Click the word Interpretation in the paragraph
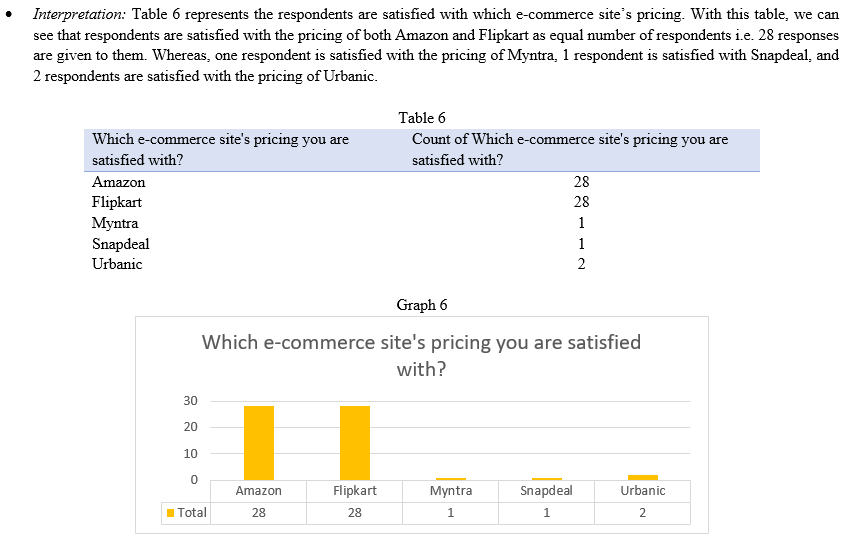Viewport: 860px width, 542px height. pos(80,14)
